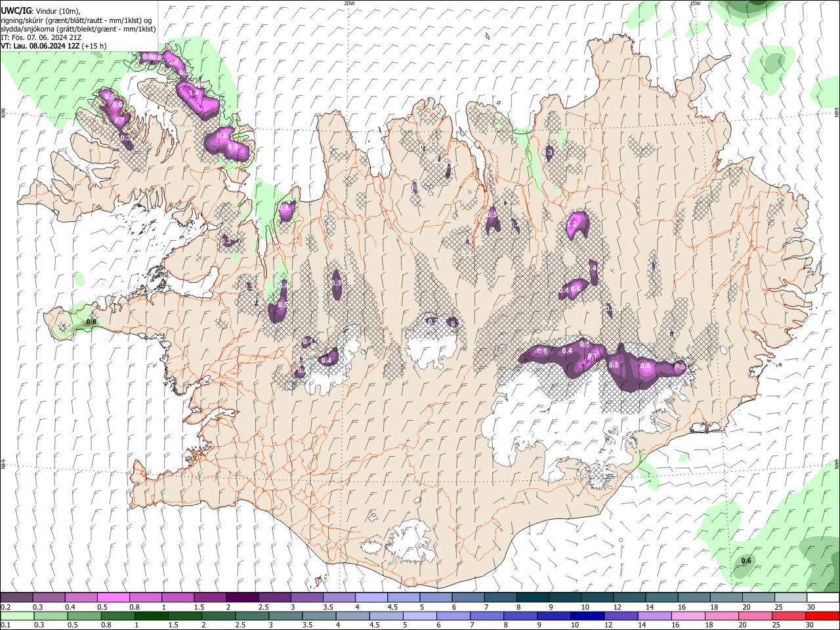Click the darkest green swatch above rain label 1
Viewport: 840px width, 630px height.
[151, 616]
